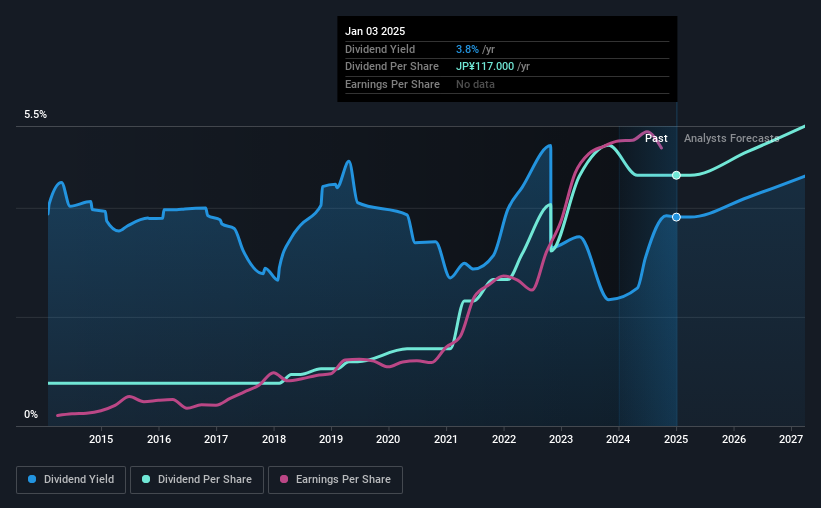Click the No data earnings value
This screenshot has width=821, height=508.
point(475,84)
